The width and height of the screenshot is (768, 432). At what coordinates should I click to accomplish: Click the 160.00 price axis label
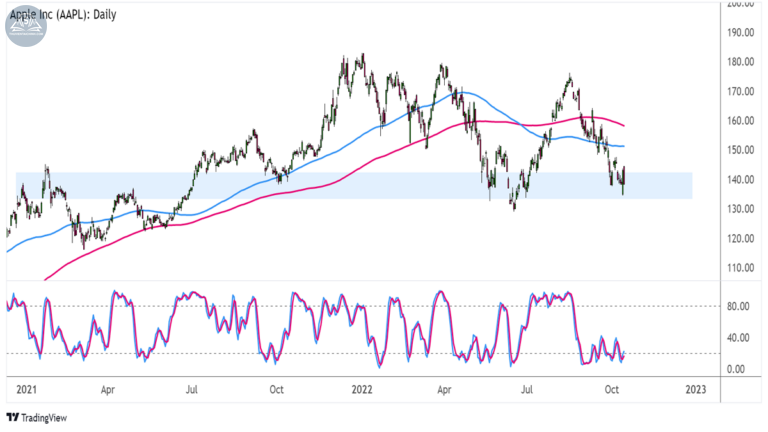coord(740,120)
